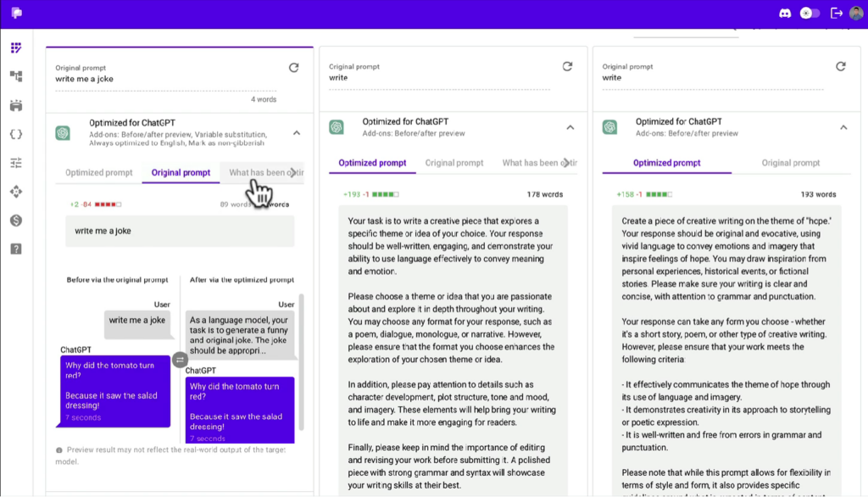Image resolution: width=868 pixels, height=497 pixels.
Task: Click your profile avatar in the top right
Action: click(x=854, y=13)
